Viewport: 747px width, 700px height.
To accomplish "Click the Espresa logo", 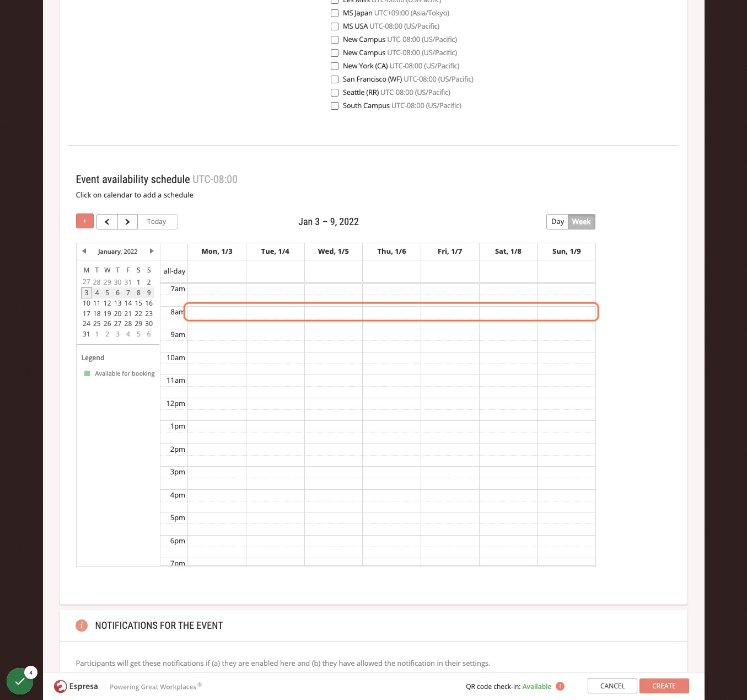I will 76,686.
